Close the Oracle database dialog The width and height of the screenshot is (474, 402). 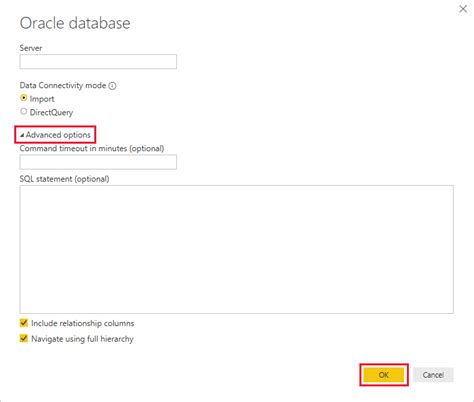click(463, 9)
